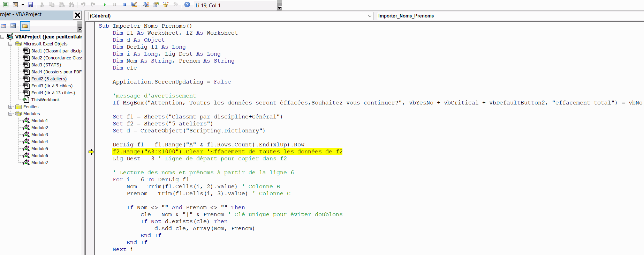Open the Toolbox icon
The width and height of the screenshot is (644, 255).
click(175, 5)
